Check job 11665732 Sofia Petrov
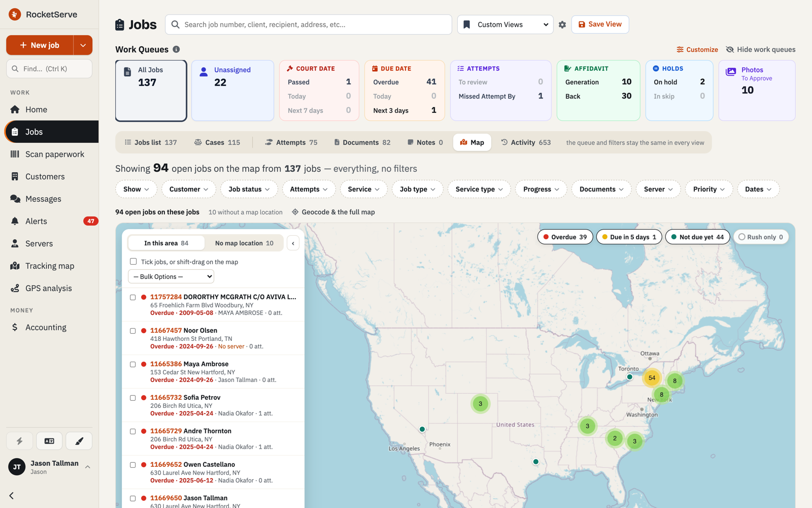The height and width of the screenshot is (508, 812). click(133, 398)
